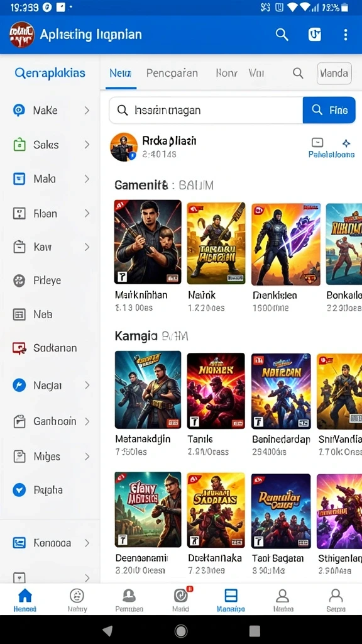Tap the Mıahıa person icon in bottom bar
The height and width of the screenshot is (644, 362).
(282, 595)
